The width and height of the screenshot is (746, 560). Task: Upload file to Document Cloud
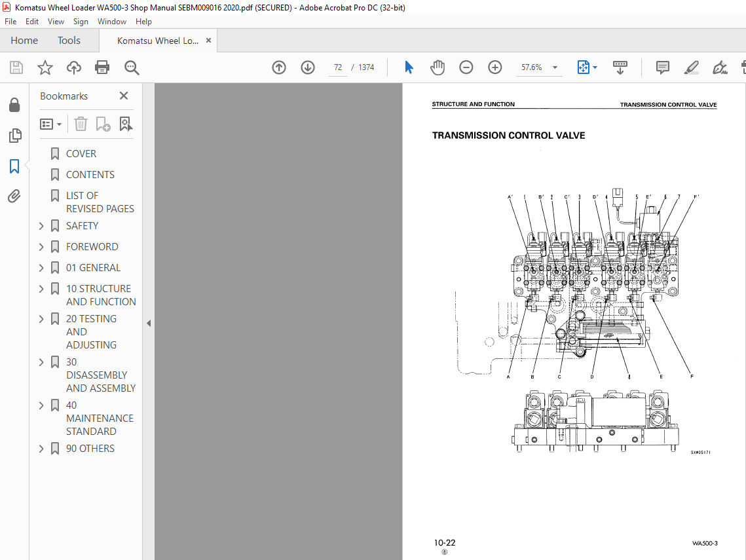[74, 67]
